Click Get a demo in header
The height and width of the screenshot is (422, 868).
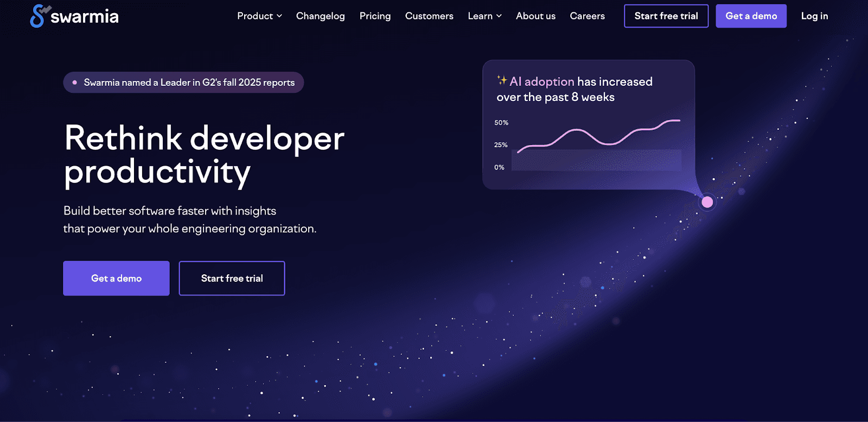(751, 16)
